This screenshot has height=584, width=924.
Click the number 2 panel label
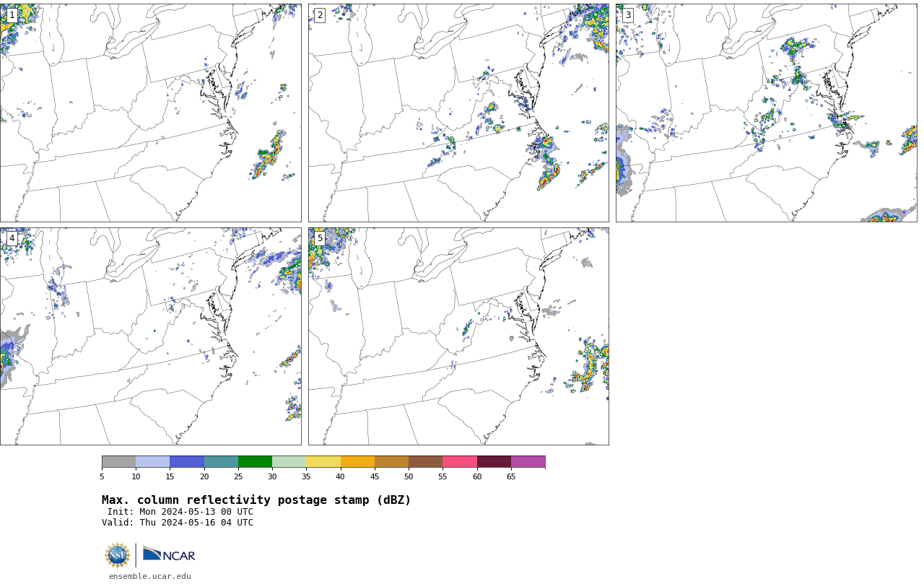(320, 15)
